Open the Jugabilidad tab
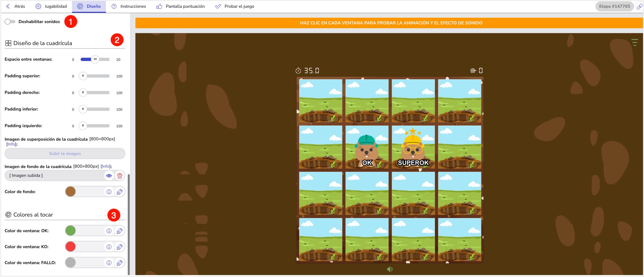Viewport: 644px width, 277px height. (51, 6)
